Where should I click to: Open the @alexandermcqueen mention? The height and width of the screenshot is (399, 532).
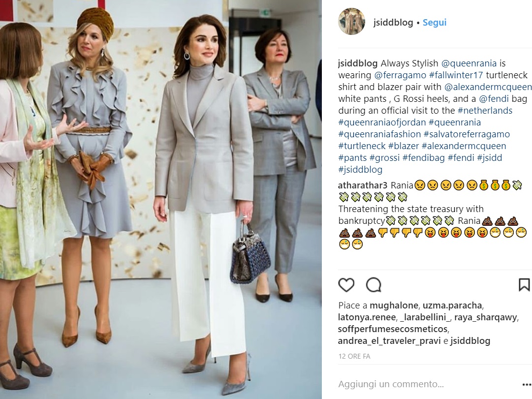pos(488,87)
